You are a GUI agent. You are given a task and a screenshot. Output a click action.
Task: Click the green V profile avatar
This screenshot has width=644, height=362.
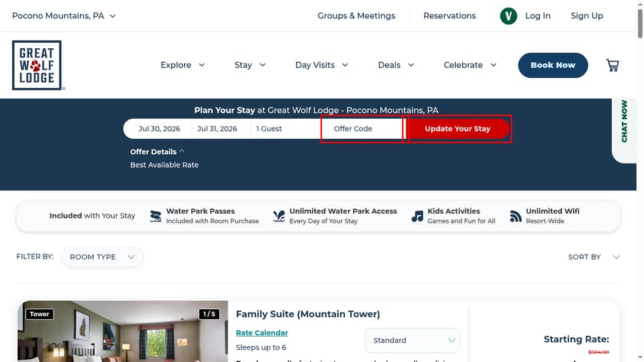click(x=508, y=16)
